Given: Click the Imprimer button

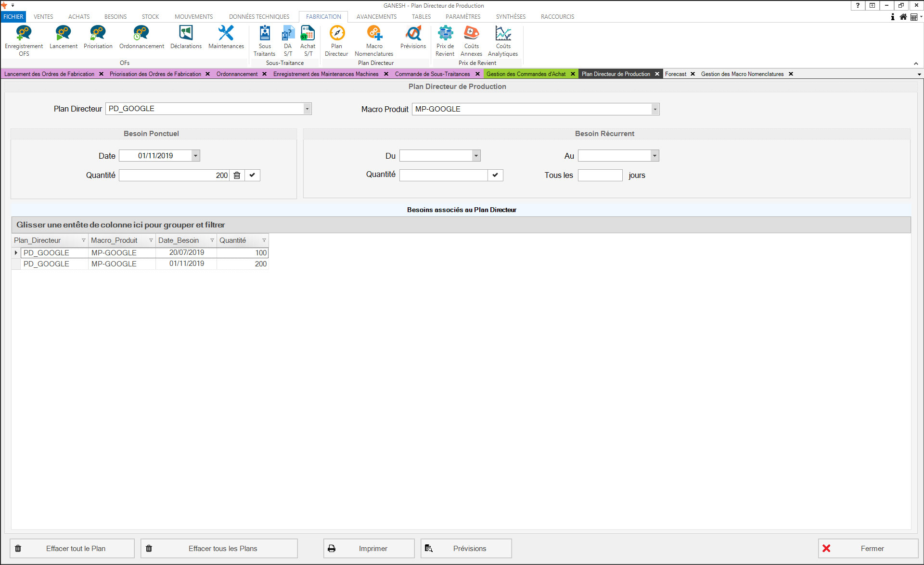Looking at the screenshot, I should tap(369, 548).
